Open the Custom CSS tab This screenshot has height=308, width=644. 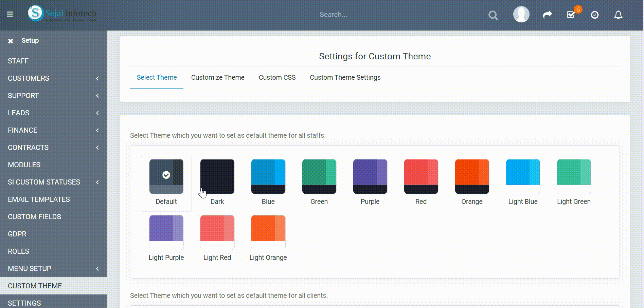point(277,77)
